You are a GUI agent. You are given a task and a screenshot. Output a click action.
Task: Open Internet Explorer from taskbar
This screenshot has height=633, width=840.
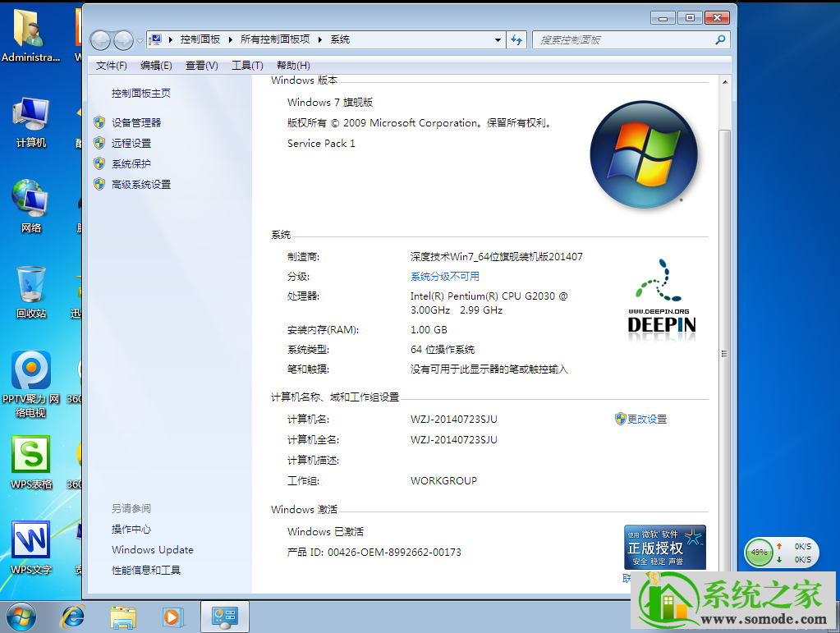[73, 617]
